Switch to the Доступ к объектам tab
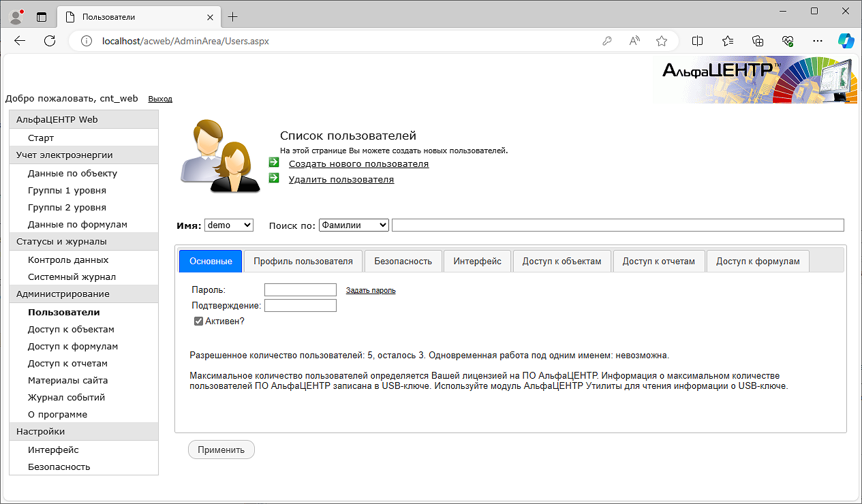Screen dimensions: 862x504 click(562, 261)
